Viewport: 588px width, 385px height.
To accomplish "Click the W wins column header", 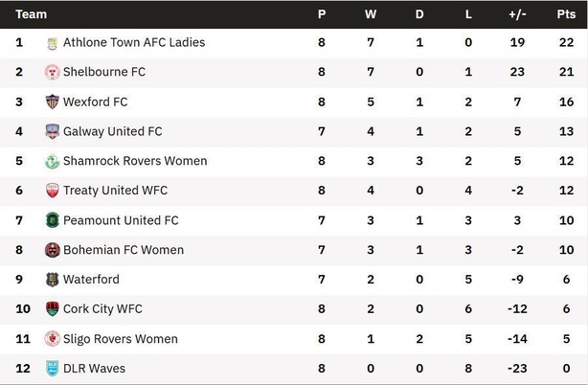I will 371,14.
